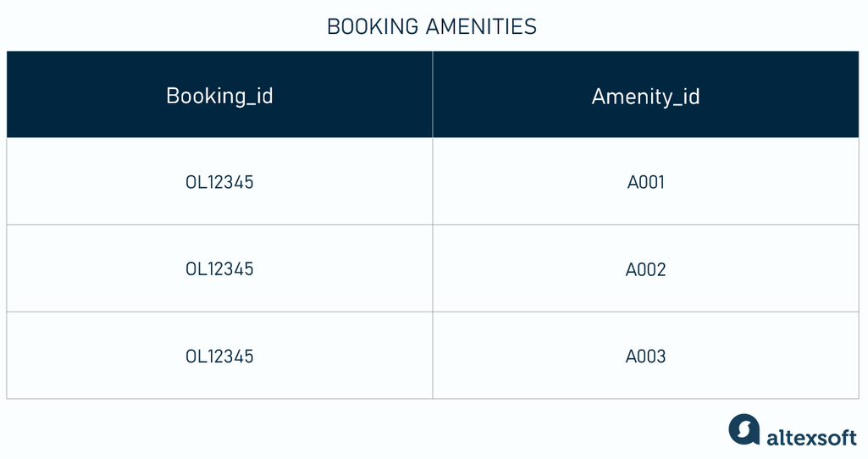Image resolution: width=868 pixels, height=459 pixels.
Task: Select the A001 amenity cell
Action: pos(645,182)
